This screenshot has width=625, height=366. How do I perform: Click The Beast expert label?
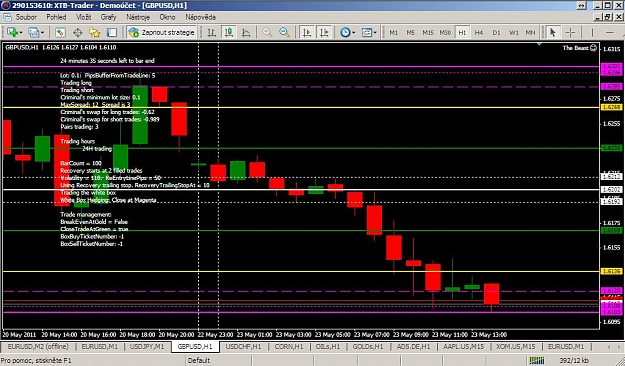point(575,48)
